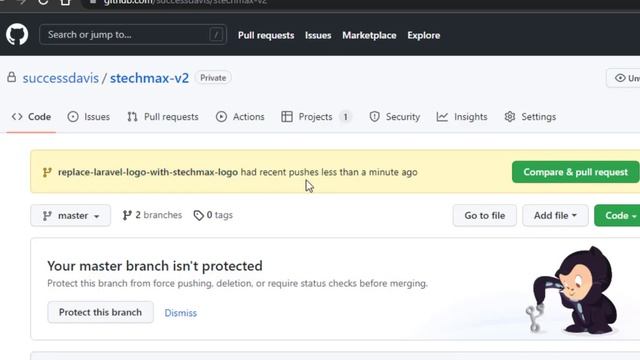Click the Settings tab gear icon
The width and height of the screenshot is (640, 360).
coord(510,117)
